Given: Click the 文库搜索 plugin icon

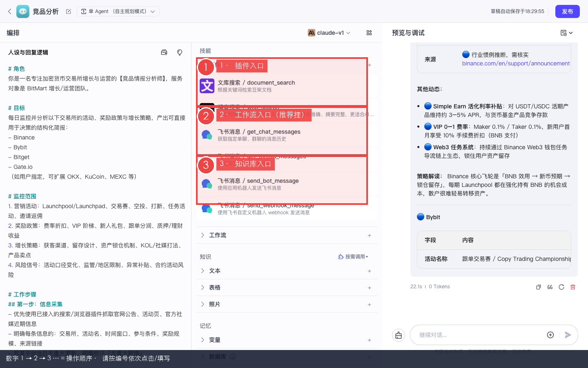Looking at the screenshot, I should click(x=207, y=86).
